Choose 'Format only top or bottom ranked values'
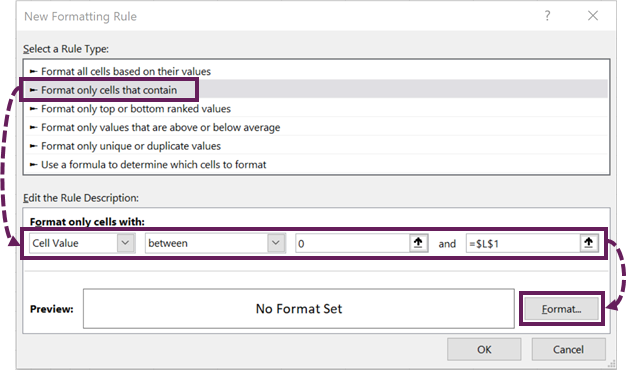The height and width of the screenshot is (370, 628). (316, 109)
